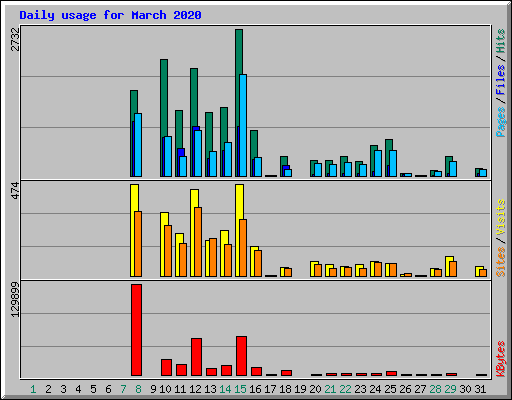Click the "474" visits axis value
This screenshot has width=512, height=400.
pos(15,191)
